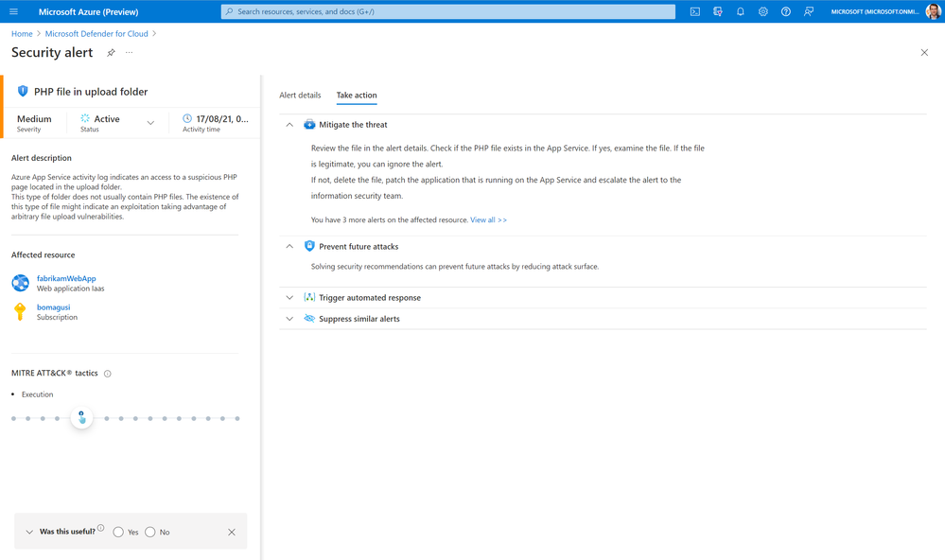This screenshot has width=945, height=560.
Task: Close the Security alert blade
Action: click(924, 52)
